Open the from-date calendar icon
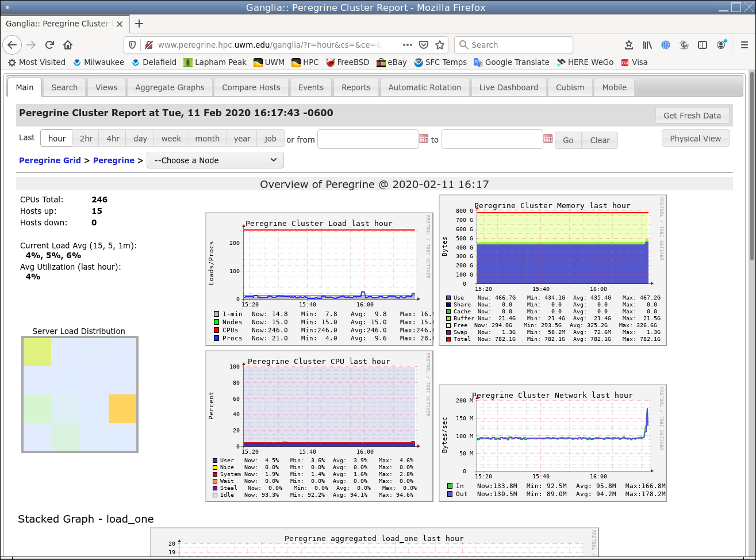This screenshot has height=560, width=756. tap(424, 139)
